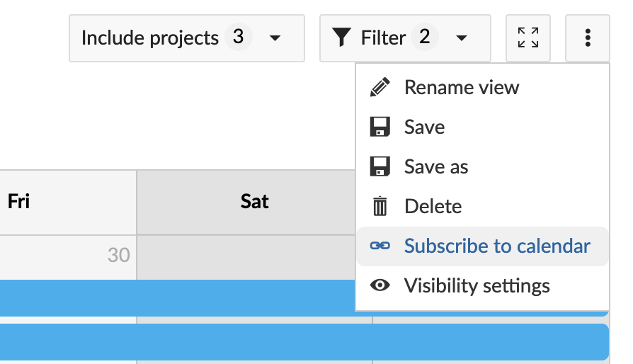Select the Delete menu entry
Screen dimensions: 633x364
point(433,207)
